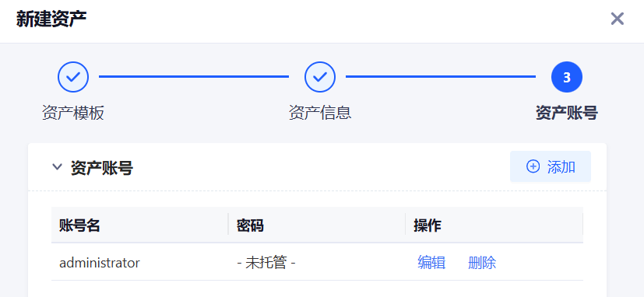Viewport: 644px width, 297px height.
Task: Click the 未托管 password status cell
Action: click(x=266, y=263)
